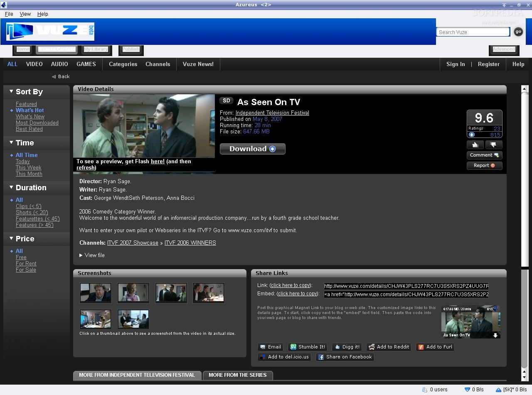Click the blue downloads count arrow icon
The image size is (532, 395).
pyautogui.click(x=472, y=135)
